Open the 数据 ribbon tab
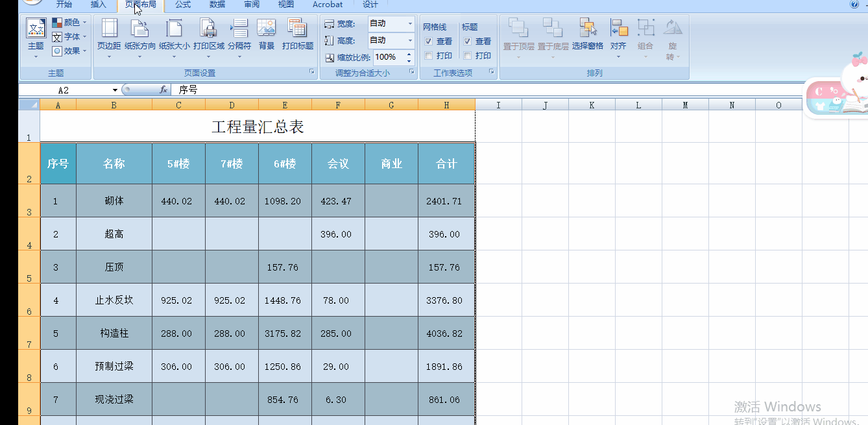This screenshot has height=425, width=868. (x=217, y=5)
